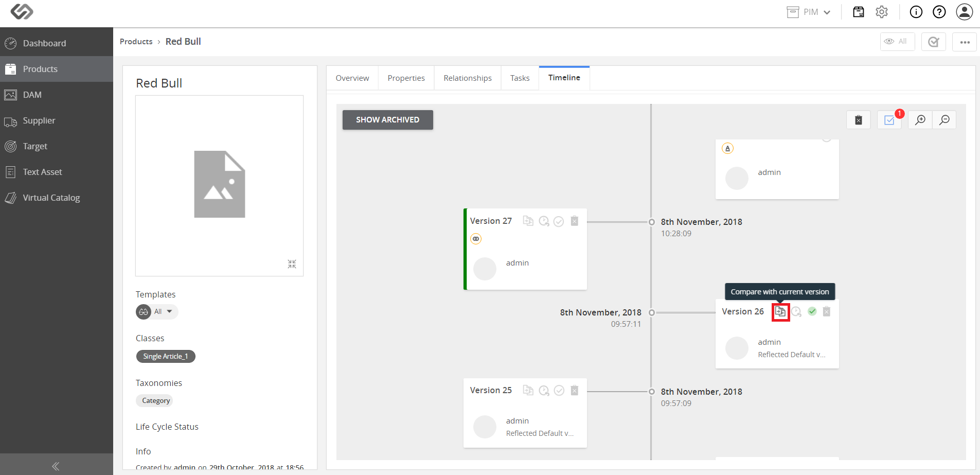This screenshot has width=980, height=475.
Task: Click the Red Bull breadcrumb item
Action: [x=183, y=42]
